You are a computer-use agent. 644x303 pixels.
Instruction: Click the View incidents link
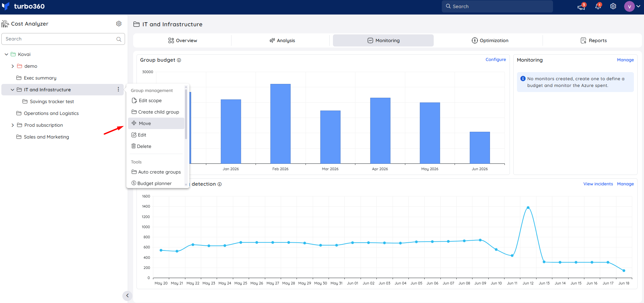[x=598, y=184]
